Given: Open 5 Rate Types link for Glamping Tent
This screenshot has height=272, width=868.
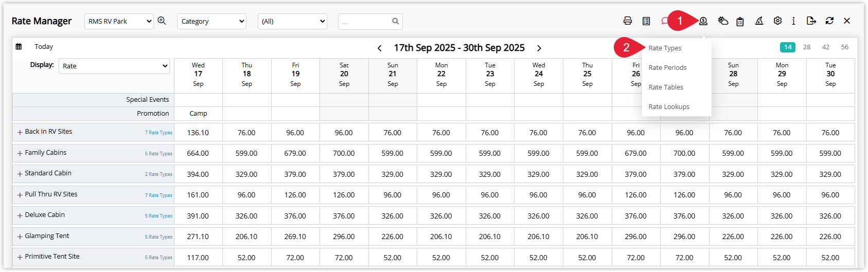Looking at the screenshot, I should click(x=158, y=237).
